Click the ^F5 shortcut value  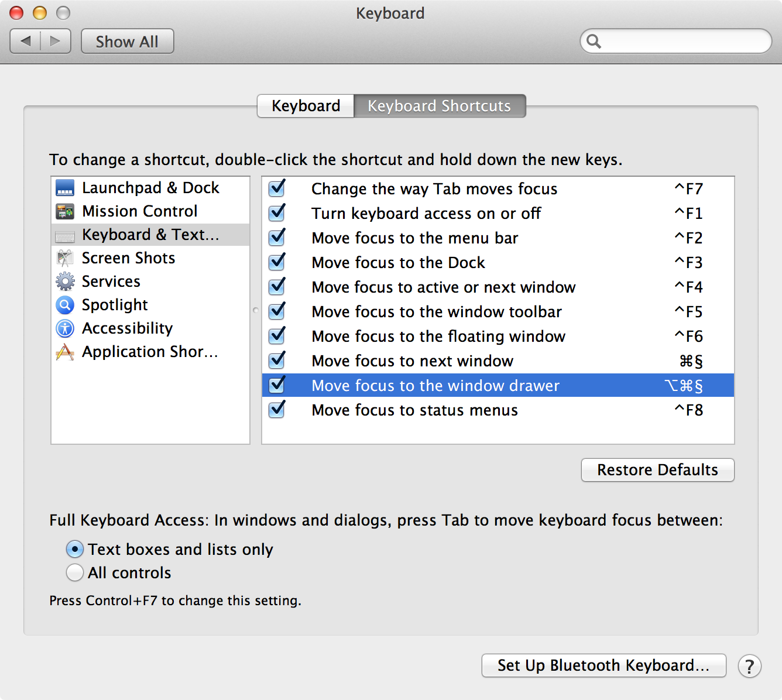click(688, 312)
